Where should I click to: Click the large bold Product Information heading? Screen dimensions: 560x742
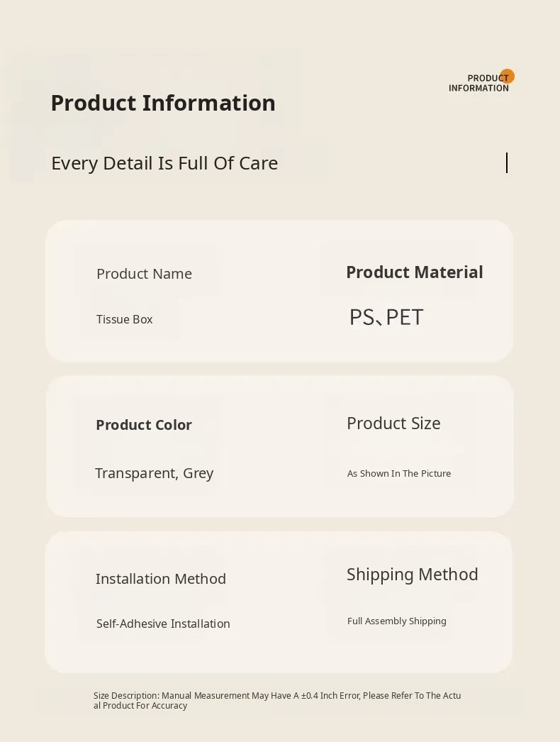click(163, 103)
